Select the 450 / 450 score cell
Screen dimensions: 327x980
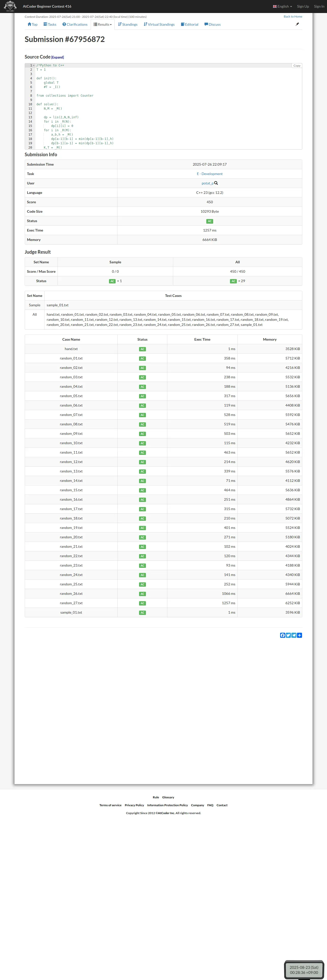pyautogui.click(x=238, y=272)
